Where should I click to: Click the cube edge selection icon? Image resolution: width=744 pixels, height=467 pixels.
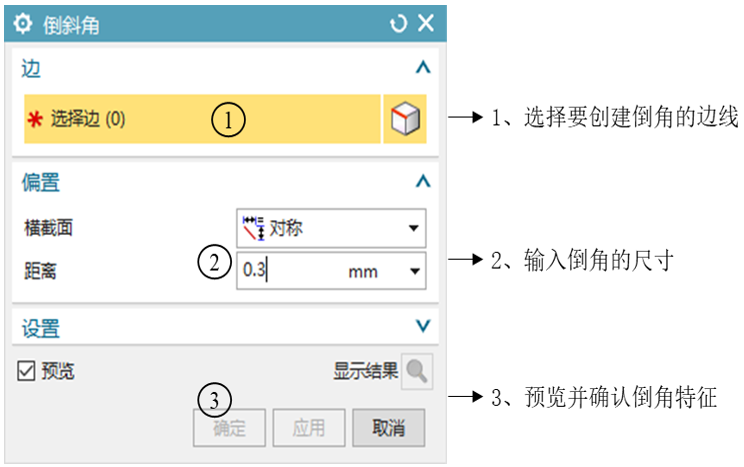405,120
